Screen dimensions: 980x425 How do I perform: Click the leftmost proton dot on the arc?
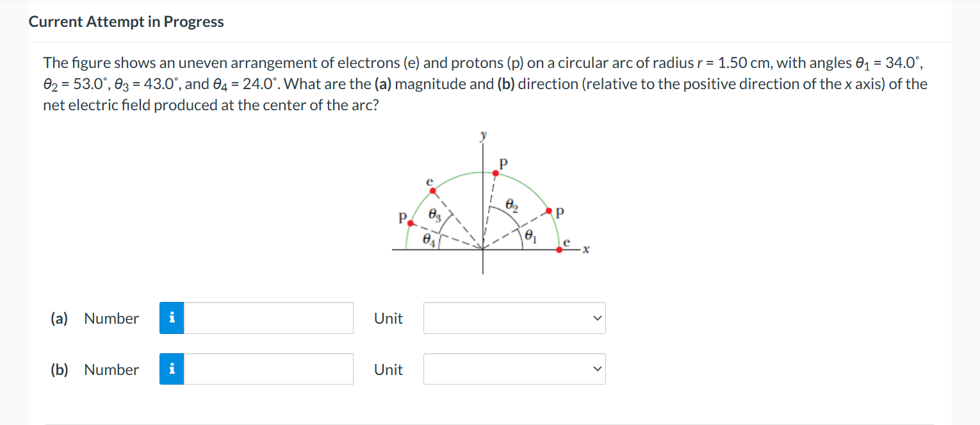point(410,222)
